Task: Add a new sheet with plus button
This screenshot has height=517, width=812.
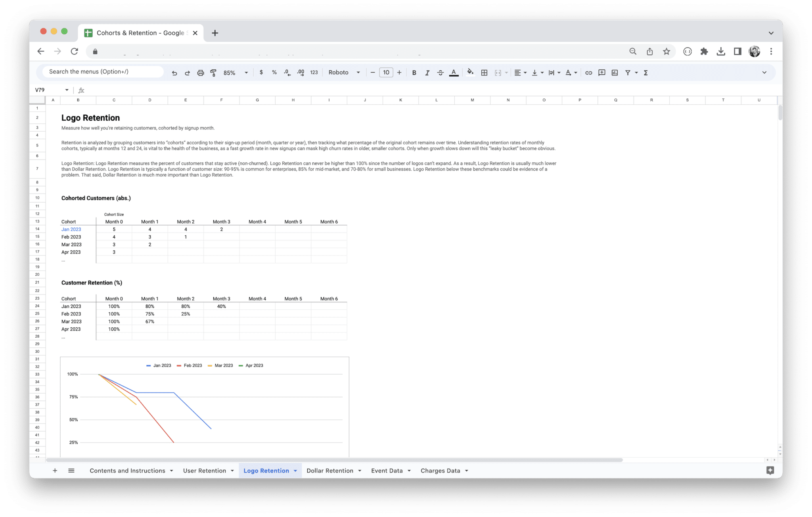Action: [55, 471]
